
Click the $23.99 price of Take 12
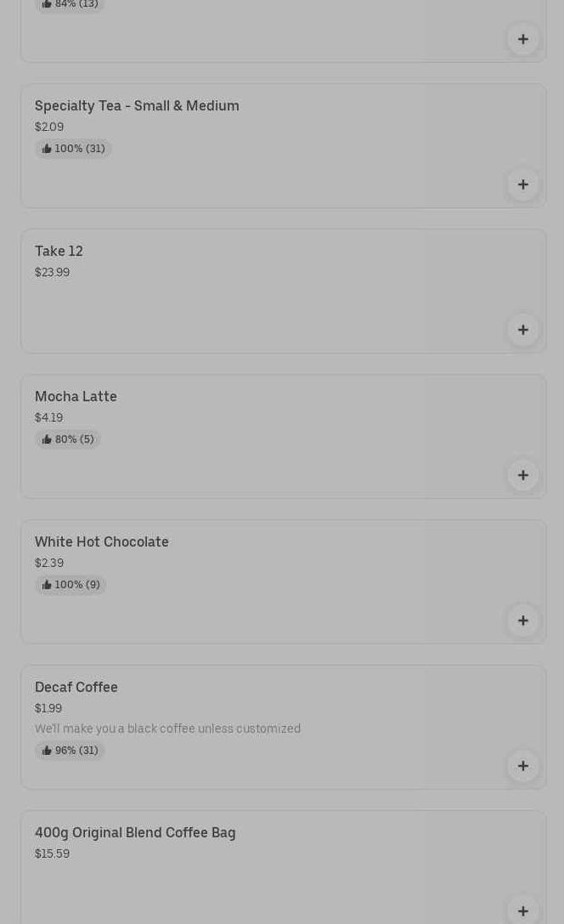[x=53, y=272]
